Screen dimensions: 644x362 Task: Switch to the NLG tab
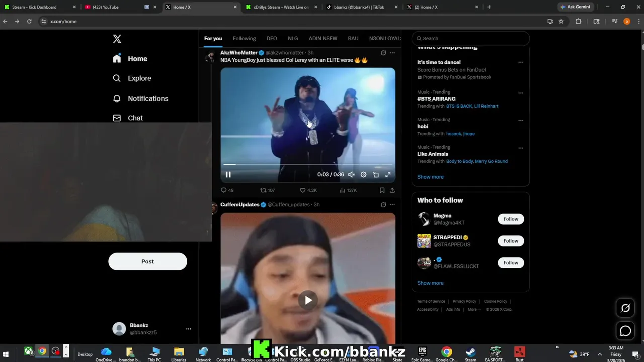pyautogui.click(x=293, y=38)
